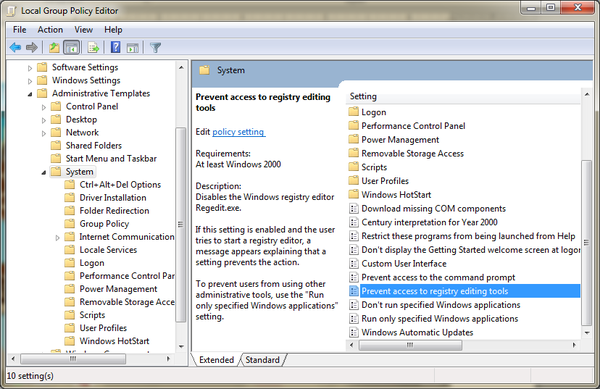Image resolution: width=600 pixels, height=389 pixels.
Task: Go up one level with folder-up icon
Action: (x=54, y=48)
